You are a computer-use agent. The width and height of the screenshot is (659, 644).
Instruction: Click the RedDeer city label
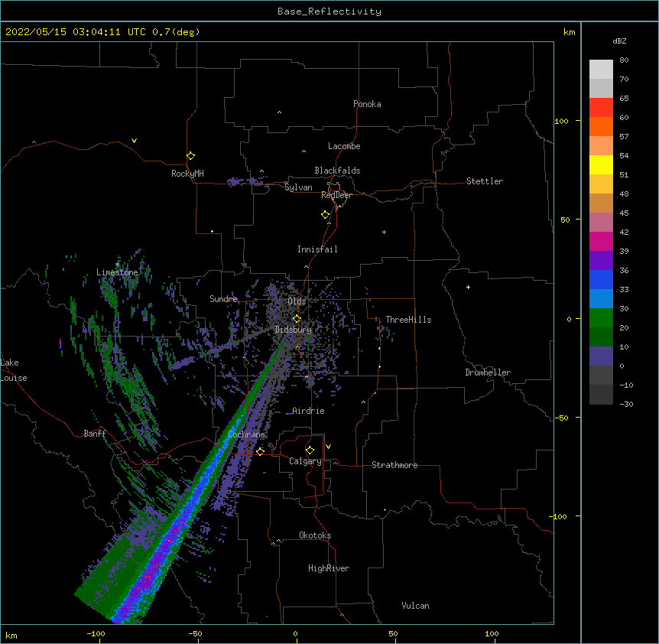pyautogui.click(x=336, y=195)
